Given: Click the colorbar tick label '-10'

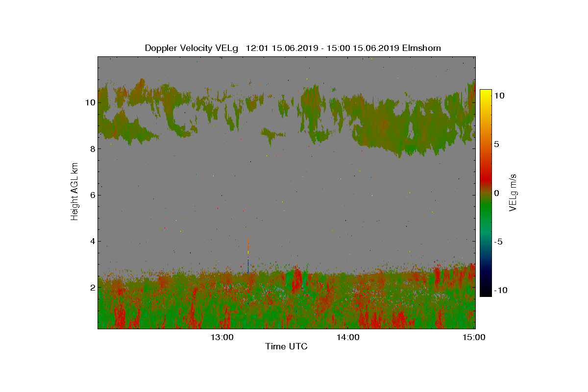Looking at the screenshot, I should tap(500, 290).
